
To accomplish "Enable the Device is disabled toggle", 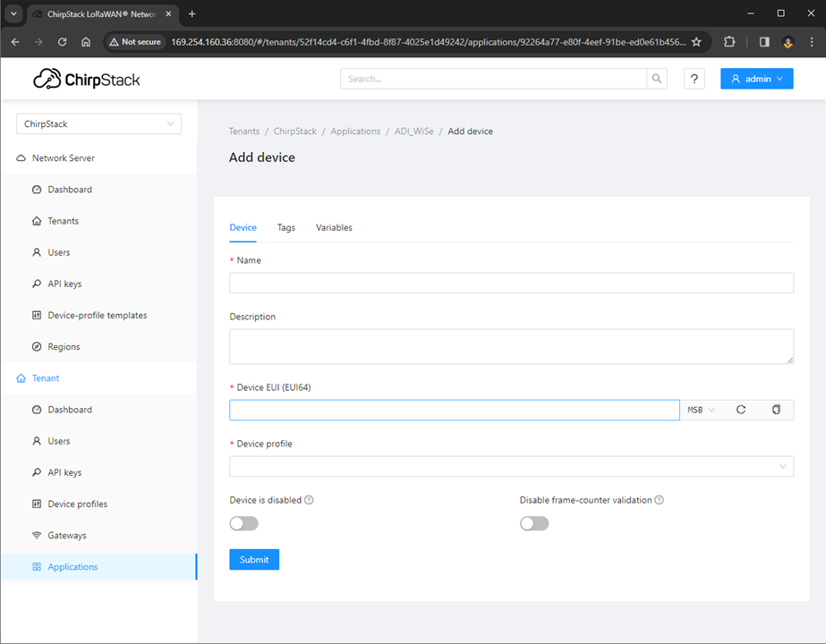I will [243, 523].
